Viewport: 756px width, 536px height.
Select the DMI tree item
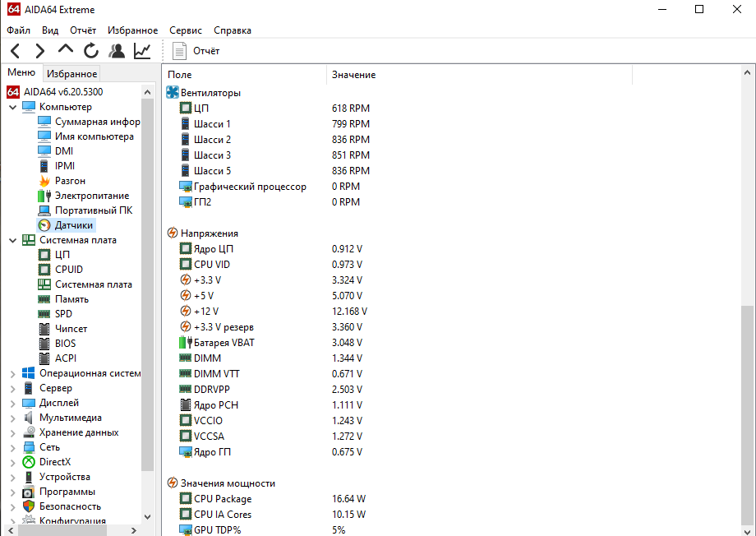[x=64, y=151]
